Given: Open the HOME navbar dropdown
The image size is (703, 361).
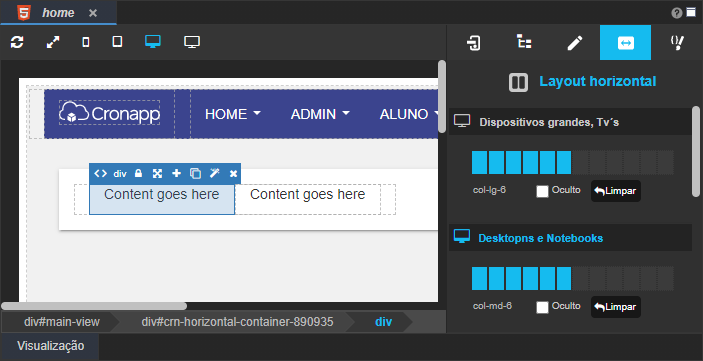Looking at the screenshot, I should point(233,114).
